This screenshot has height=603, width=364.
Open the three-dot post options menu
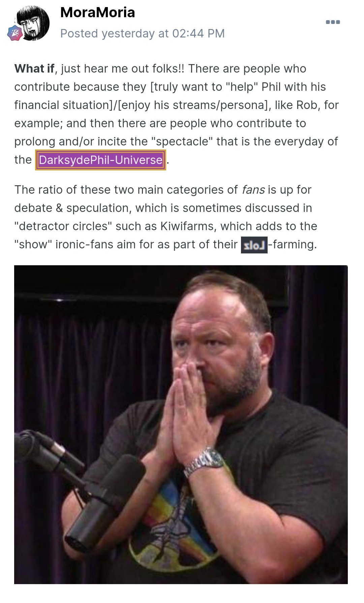[333, 22]
